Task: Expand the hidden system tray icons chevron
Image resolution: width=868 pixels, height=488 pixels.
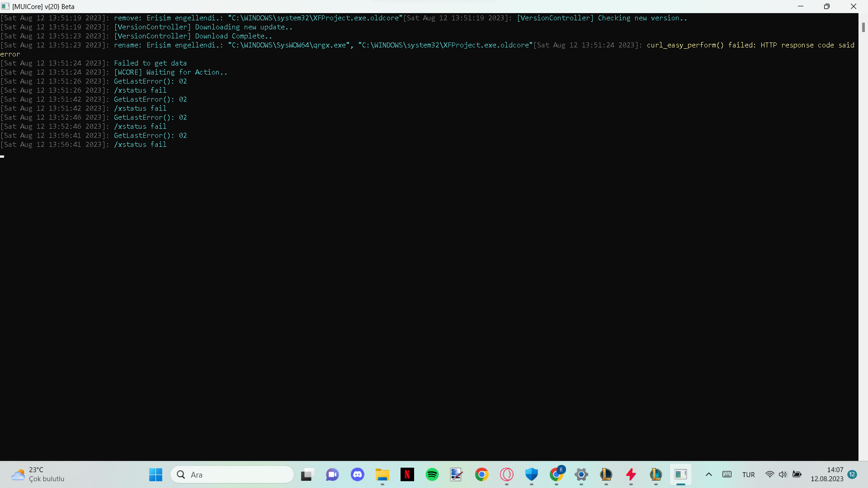Action: tap(709, 474)
